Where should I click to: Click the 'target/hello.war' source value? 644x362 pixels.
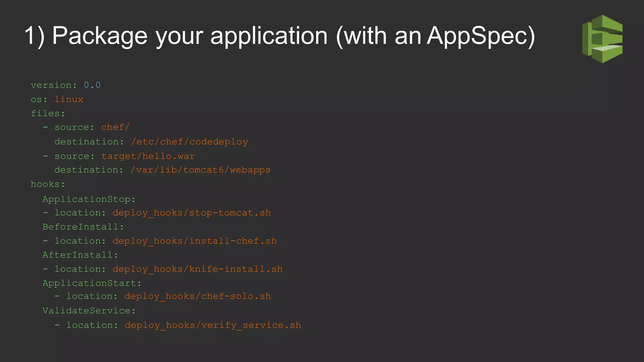tap(148, 156)
